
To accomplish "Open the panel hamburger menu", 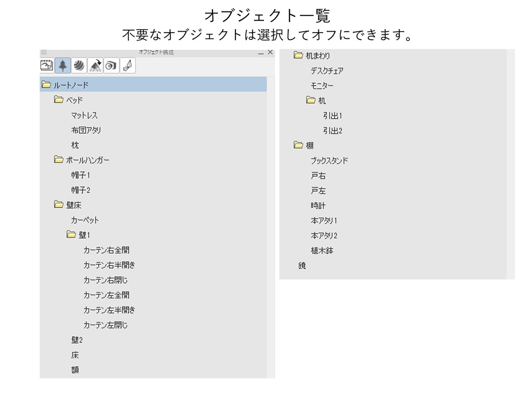I will coord(44,52).
